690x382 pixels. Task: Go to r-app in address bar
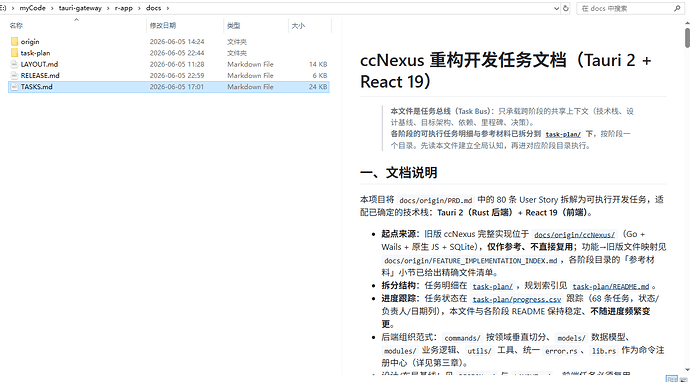(x=124, y=8)
